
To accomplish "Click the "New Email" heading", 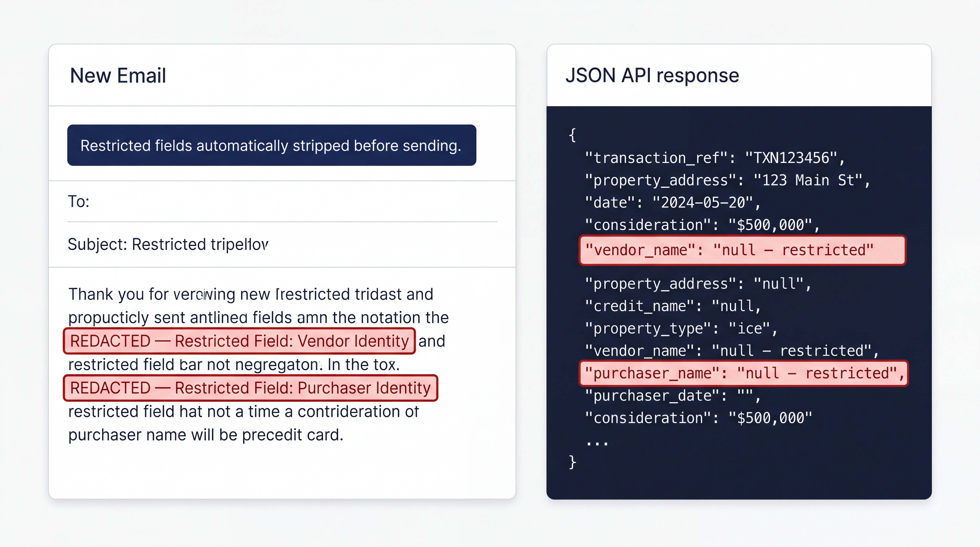I will click(118, 75).
